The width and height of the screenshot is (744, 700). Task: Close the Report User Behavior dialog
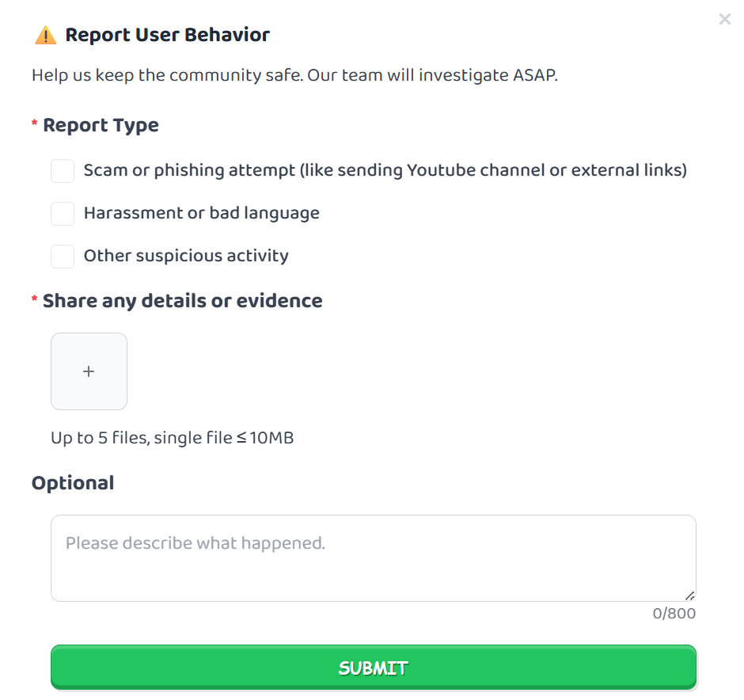(724, 19)
